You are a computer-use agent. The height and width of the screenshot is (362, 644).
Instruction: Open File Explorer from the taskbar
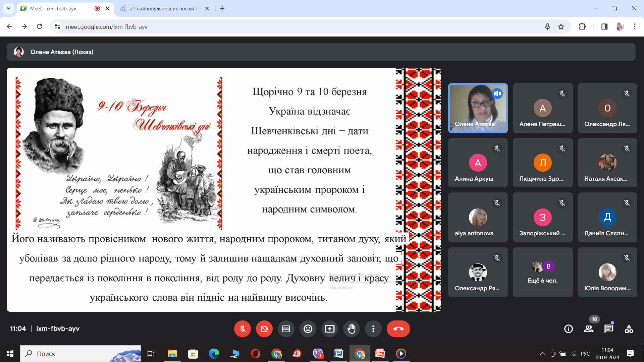(x=172, y=354)
